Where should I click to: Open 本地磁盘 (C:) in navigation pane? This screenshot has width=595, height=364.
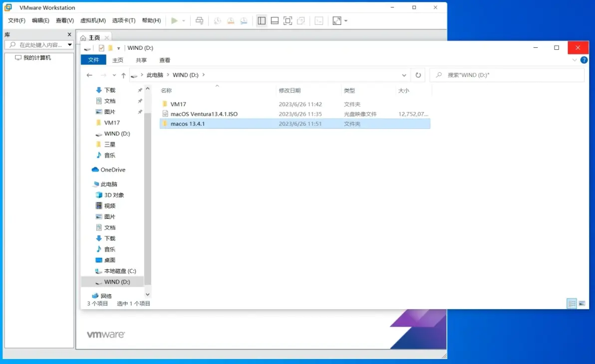[x=120, y=271]
